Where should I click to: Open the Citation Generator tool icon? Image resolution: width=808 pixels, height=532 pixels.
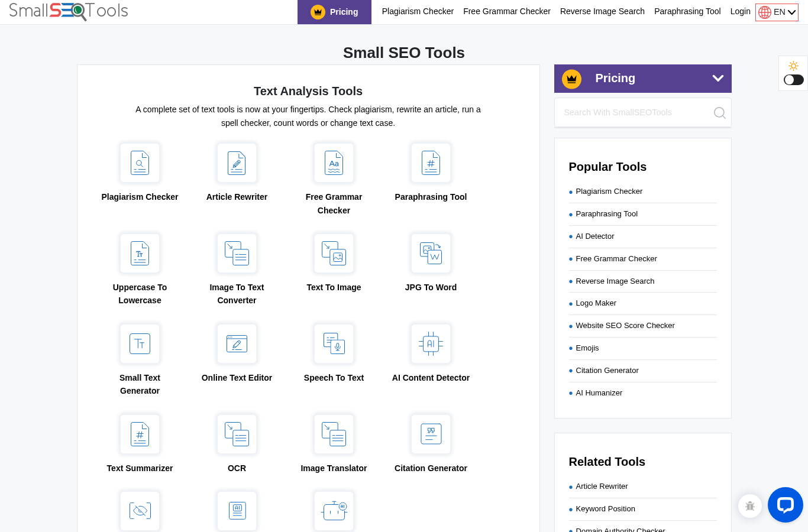click(431, 434)
